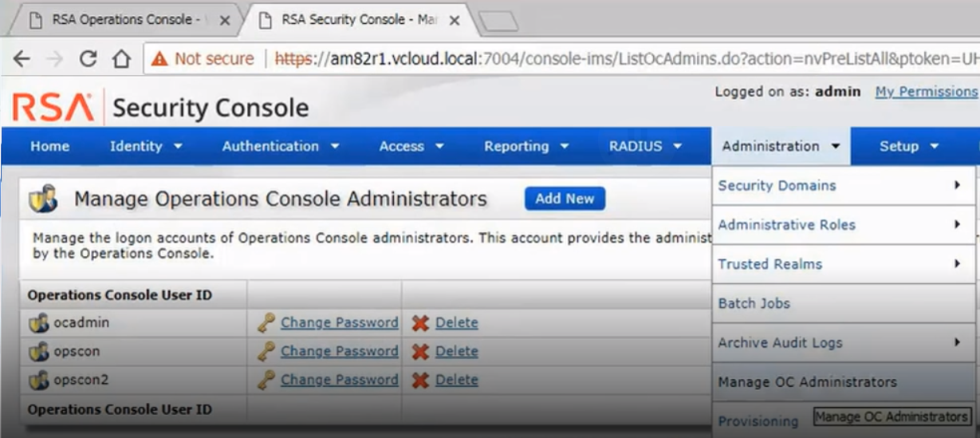Select Manage OC Administrators menu item
Image resolution: width=980 pixels, height=438 pixels.
point(807,382)
